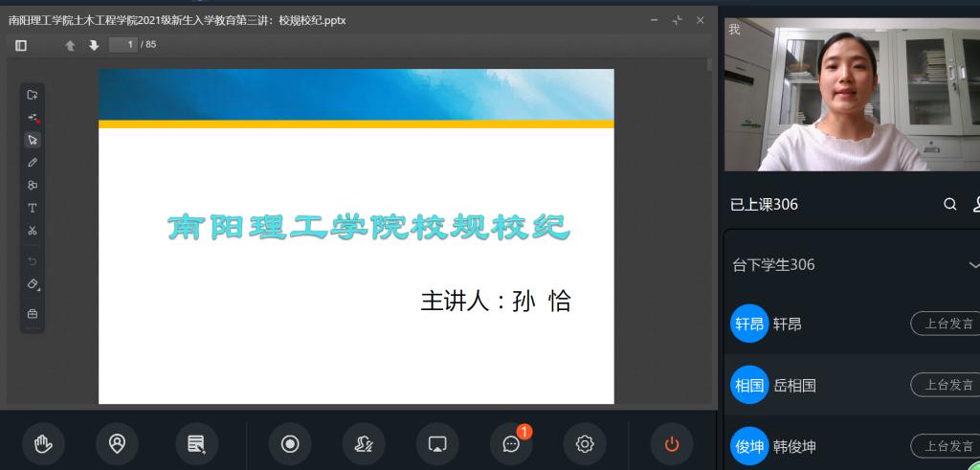Go to the next slide page

(x=94, y=45)
